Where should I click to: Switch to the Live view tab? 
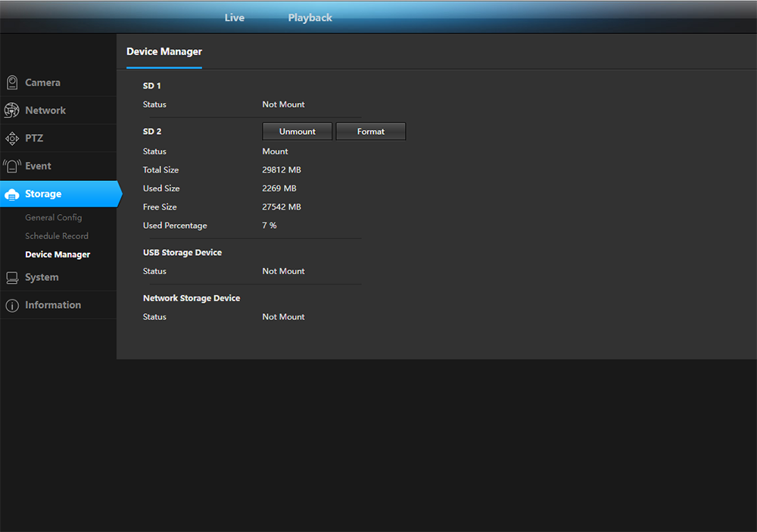pos(234,17)
